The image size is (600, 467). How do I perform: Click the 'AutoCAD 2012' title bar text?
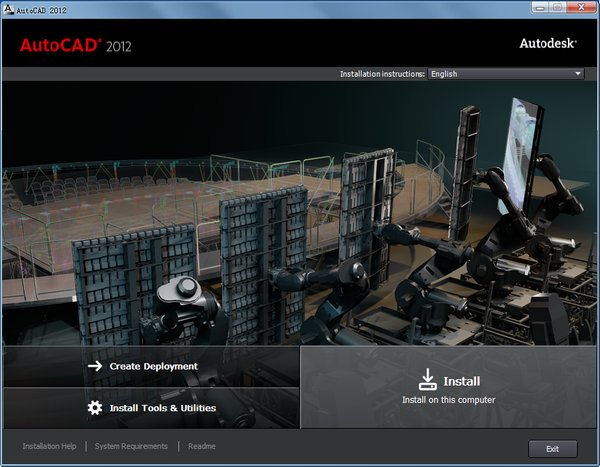tap(41, 10)
